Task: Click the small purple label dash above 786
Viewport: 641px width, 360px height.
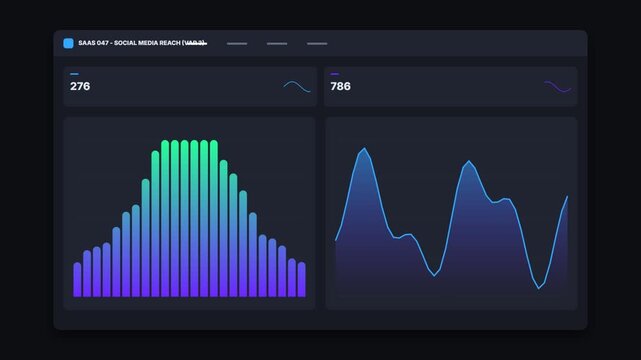Action: tap(335, 74)
